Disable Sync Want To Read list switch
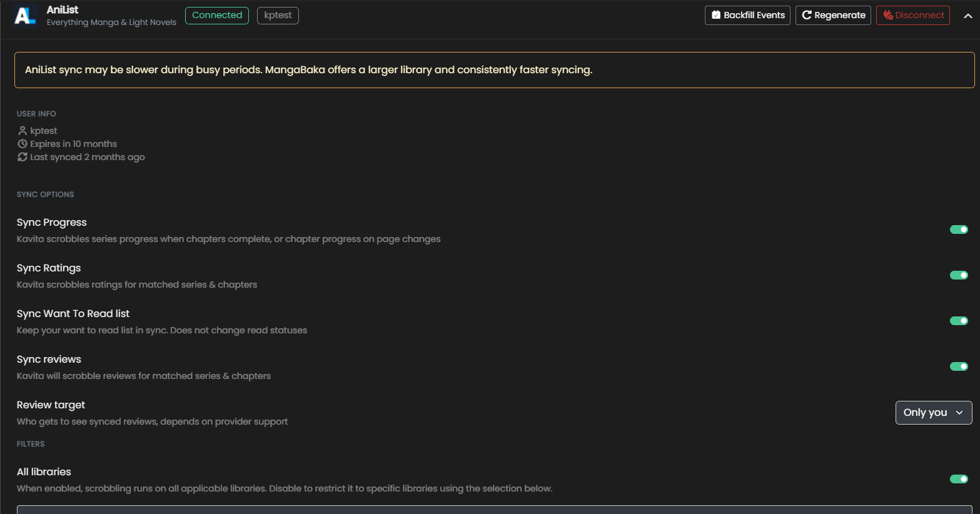 coord(959,321)
